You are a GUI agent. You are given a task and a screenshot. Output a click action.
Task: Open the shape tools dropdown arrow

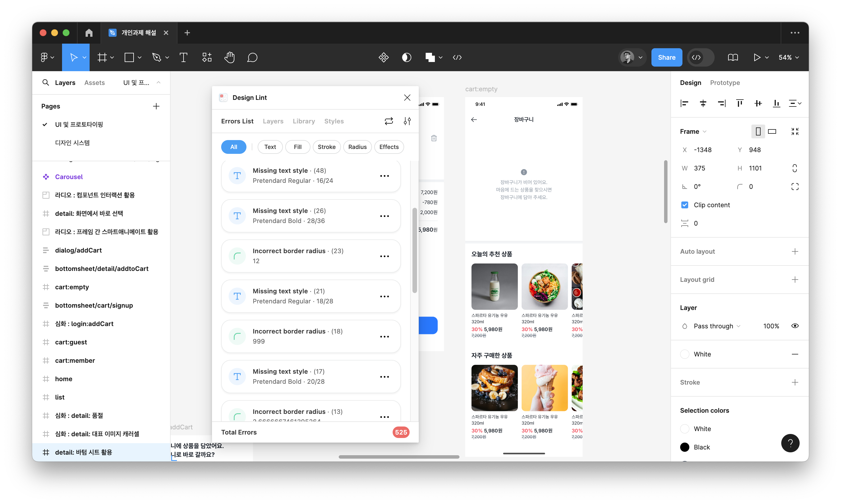139,57
